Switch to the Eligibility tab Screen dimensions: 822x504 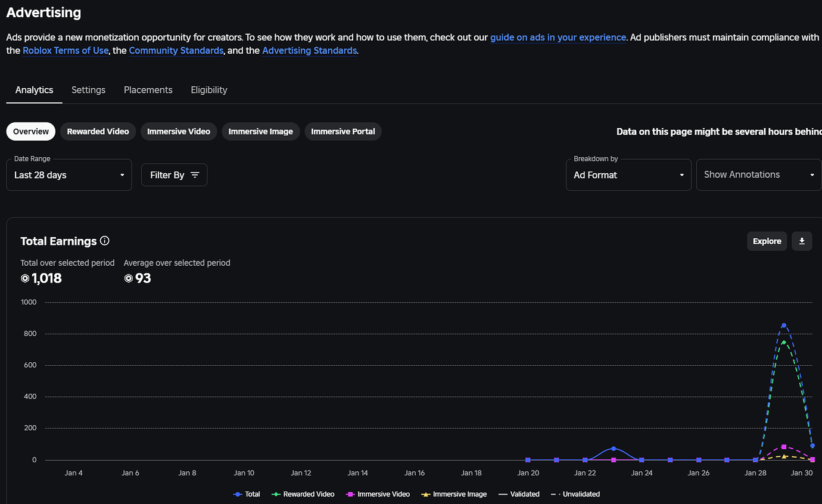pyautogui.click(x=208, y=89)
